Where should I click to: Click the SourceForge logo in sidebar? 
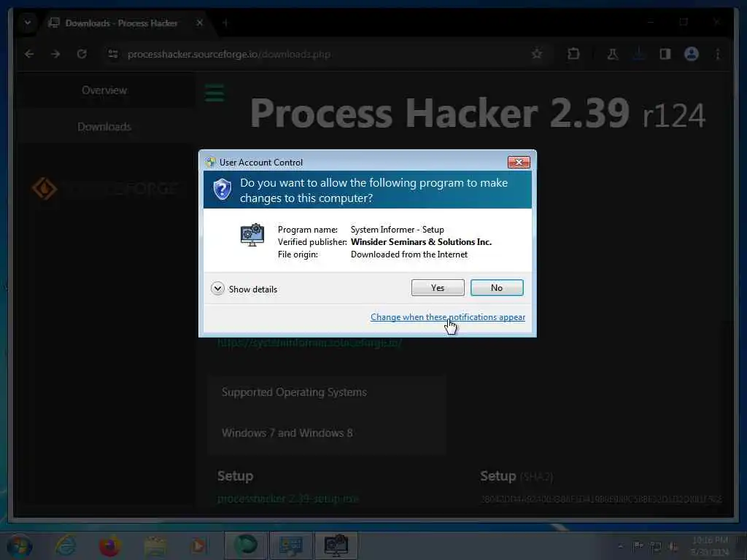tap(105, 189)
